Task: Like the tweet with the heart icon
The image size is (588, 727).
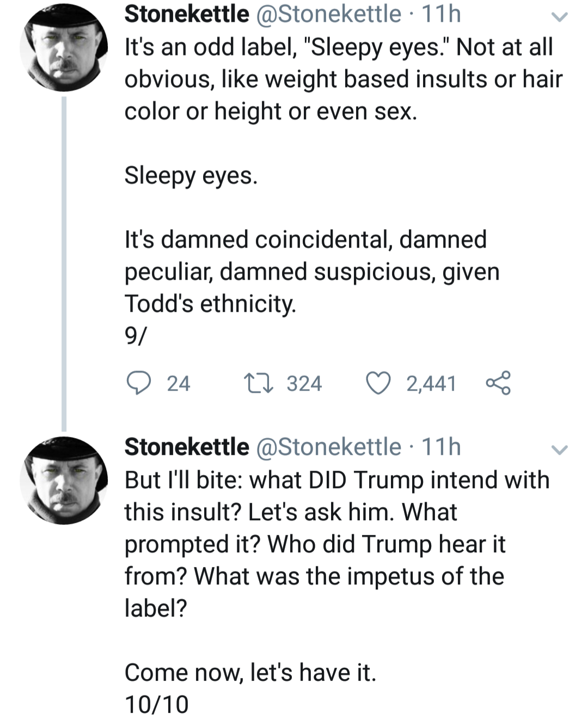Action: coord(378,383)
